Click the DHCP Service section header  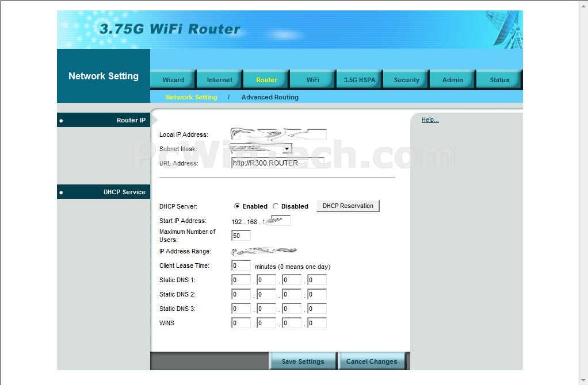pos(104,192)
